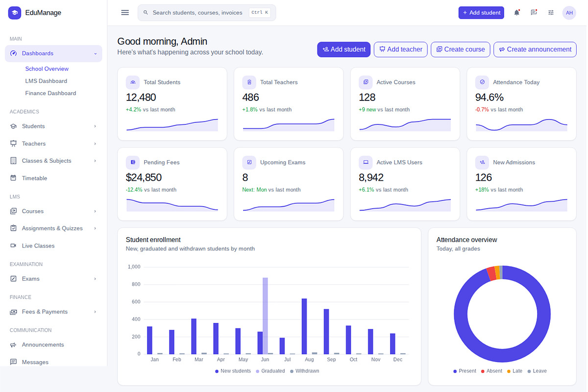588x392 pixels.
Task: Click the Timetable calendar icon
Action: click(x=13, y=178)
